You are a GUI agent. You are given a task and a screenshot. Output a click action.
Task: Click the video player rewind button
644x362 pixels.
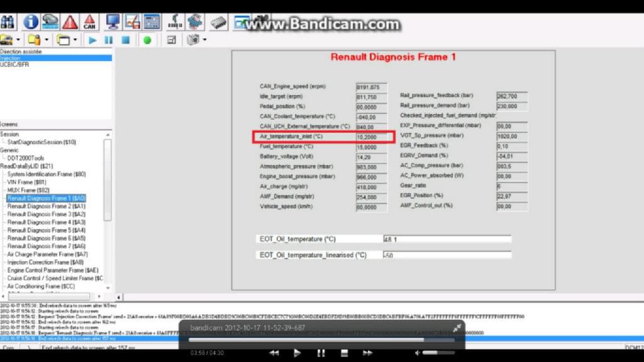coord(274,353)
